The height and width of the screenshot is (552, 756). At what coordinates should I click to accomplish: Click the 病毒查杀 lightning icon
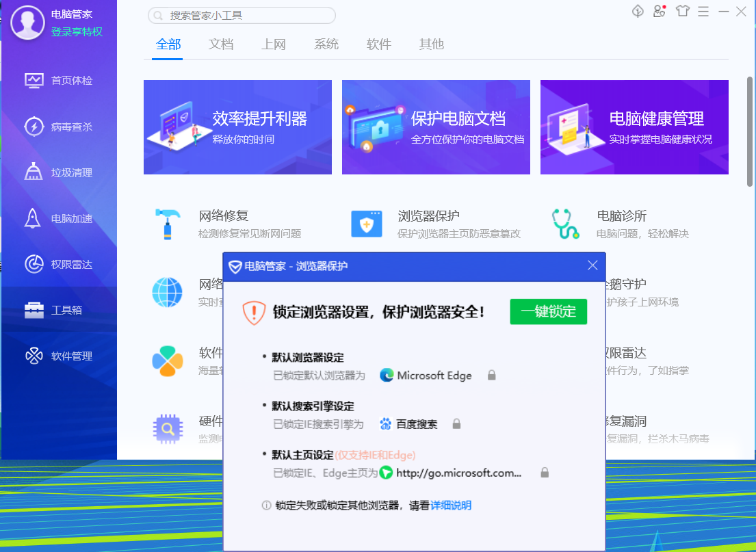click(x=34, y=127)
